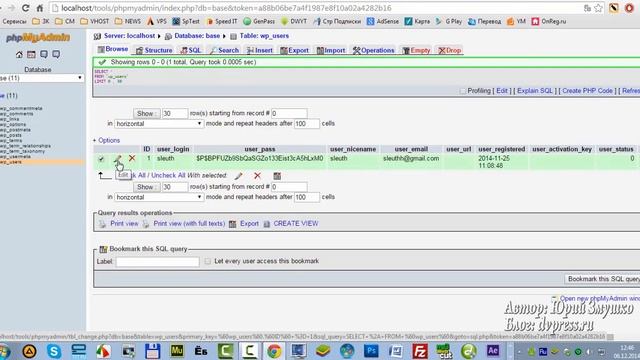Open Photoshop from the taskbar
640x360 pixels.
[x=371, y=351]
